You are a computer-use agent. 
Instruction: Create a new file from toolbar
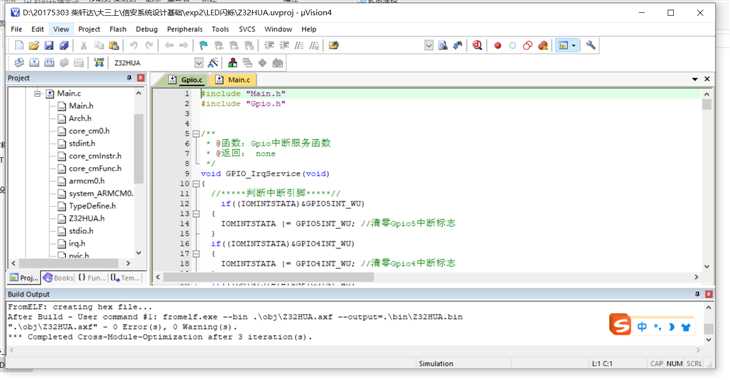(x=19, y=46)
